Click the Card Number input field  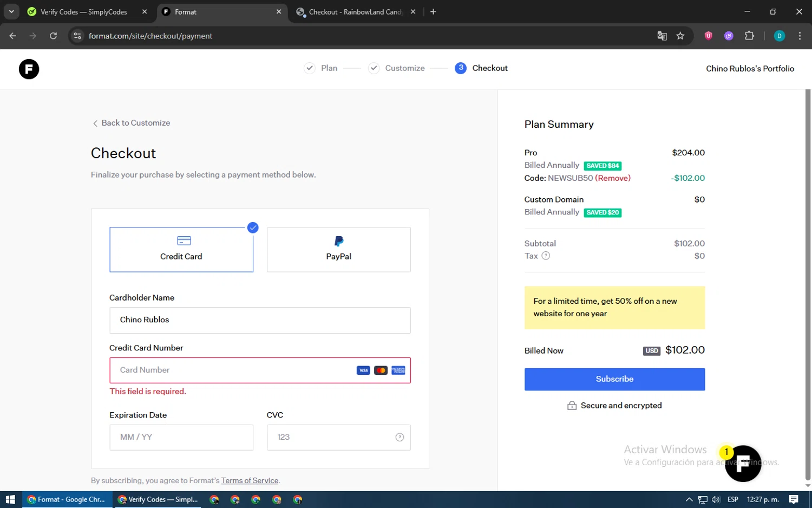click(260, 370)
